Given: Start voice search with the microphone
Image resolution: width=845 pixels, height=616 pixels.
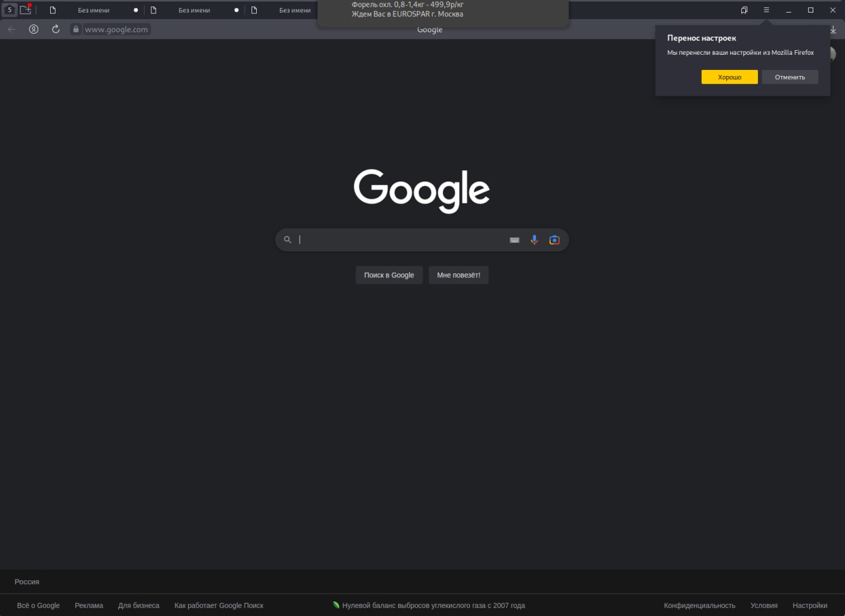Looking at the screenshot, I should coord(534,240).
